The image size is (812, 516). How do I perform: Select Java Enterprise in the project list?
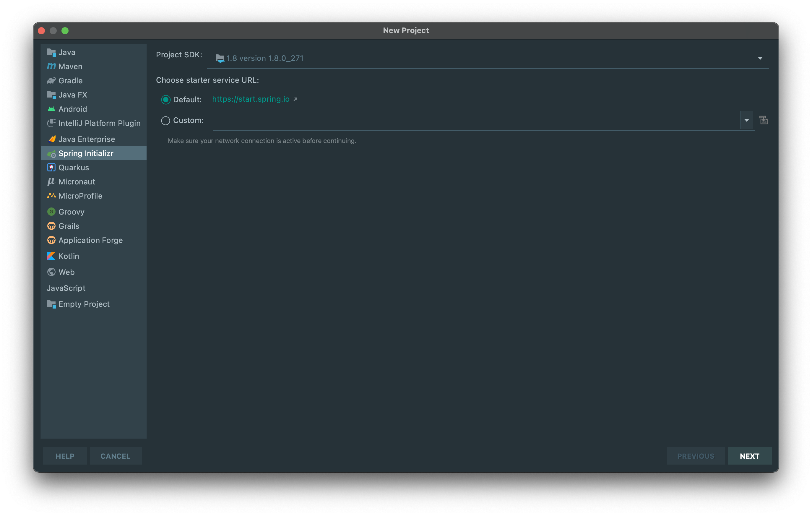coord(87,139)
